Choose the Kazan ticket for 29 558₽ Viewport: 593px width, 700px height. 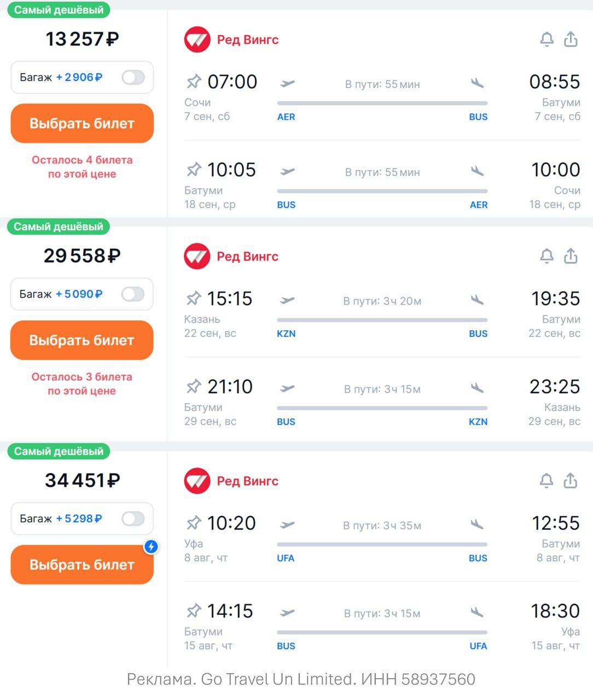pyautogui.click(x=82, y=340)
